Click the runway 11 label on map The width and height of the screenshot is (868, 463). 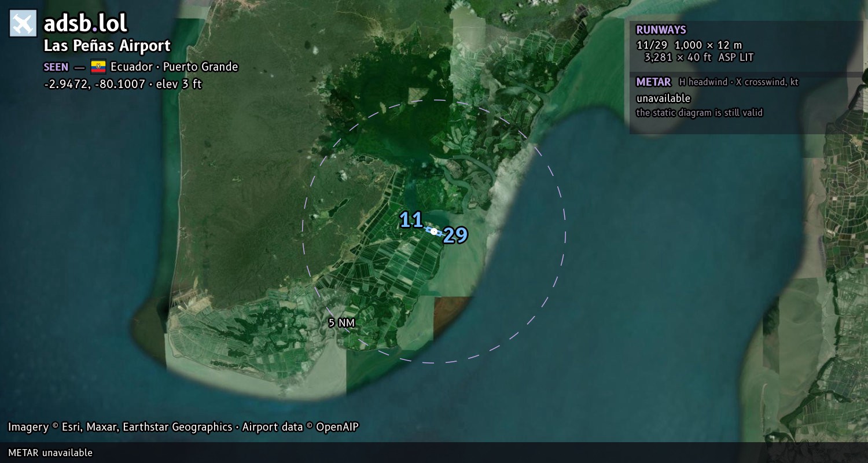click(411, 220)
